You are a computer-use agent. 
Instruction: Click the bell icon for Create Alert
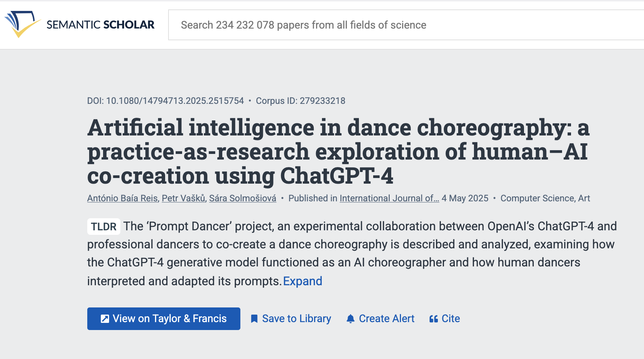pyautogui.click(x=351, y=319)
